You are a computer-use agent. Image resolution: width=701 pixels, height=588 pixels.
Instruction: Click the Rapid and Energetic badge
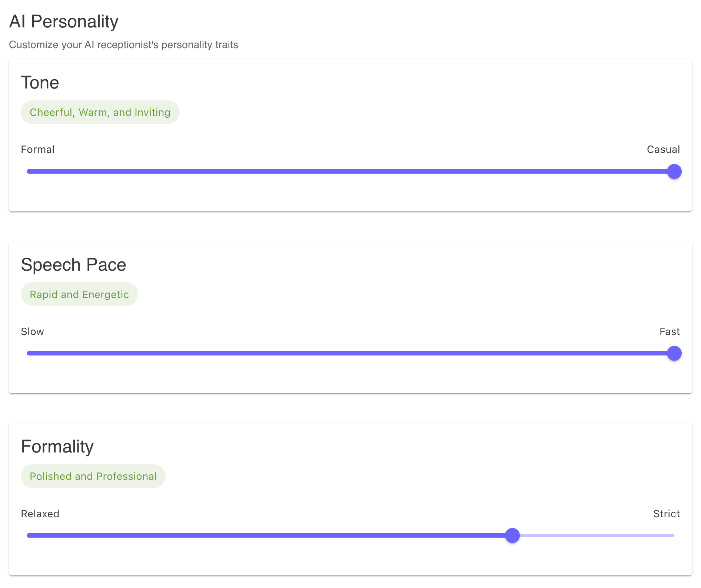[79, 294]
